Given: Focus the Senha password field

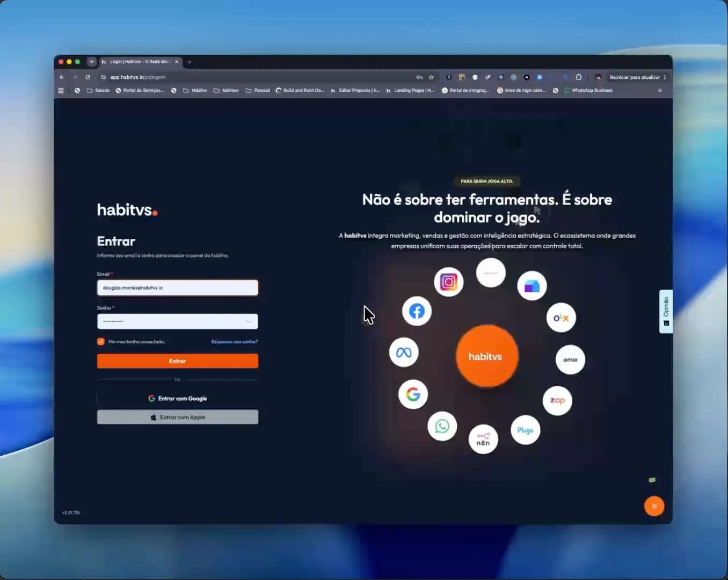Looking at the screenshot, I should click(x=178, y=321).
